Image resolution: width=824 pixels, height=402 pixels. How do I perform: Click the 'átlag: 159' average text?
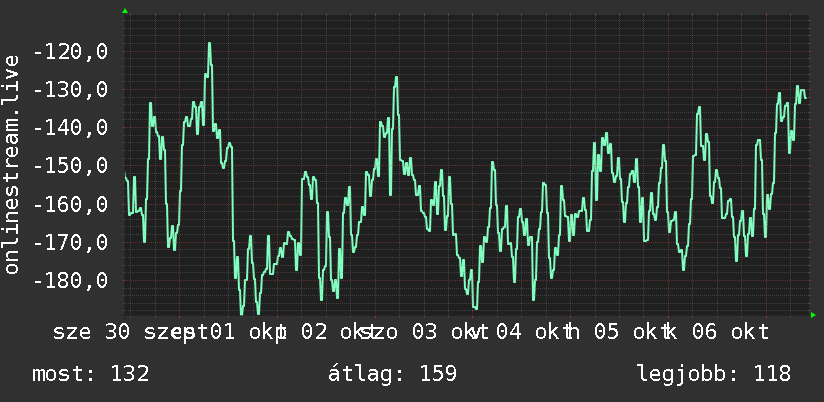[x=393, y=374]
